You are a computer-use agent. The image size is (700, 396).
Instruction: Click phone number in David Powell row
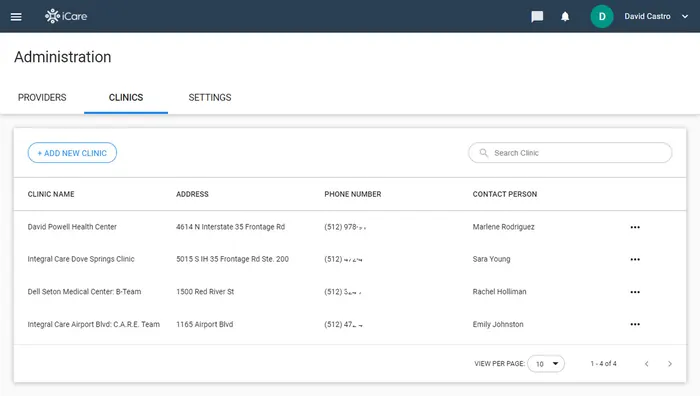tap(345, 227)
